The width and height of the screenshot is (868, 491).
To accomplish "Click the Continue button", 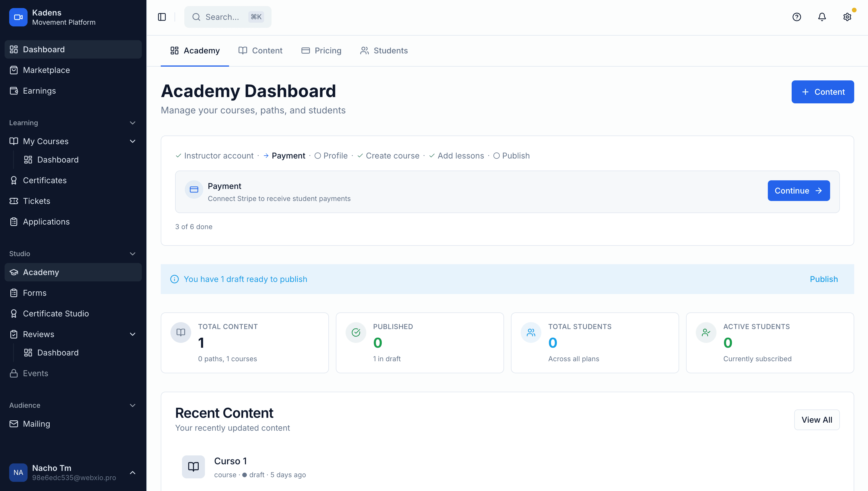I will [798, 191].
